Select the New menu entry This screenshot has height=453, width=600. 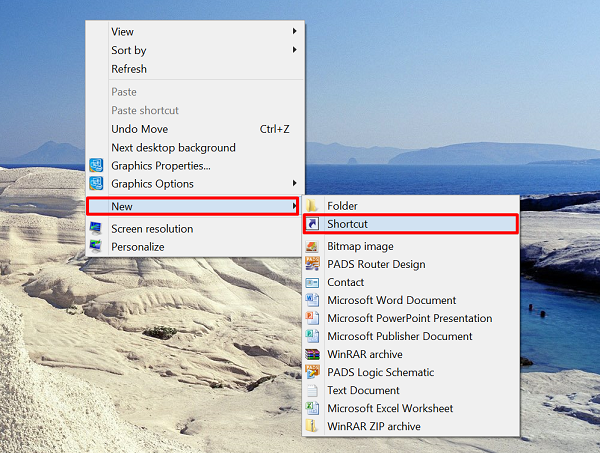click(193, 206)
